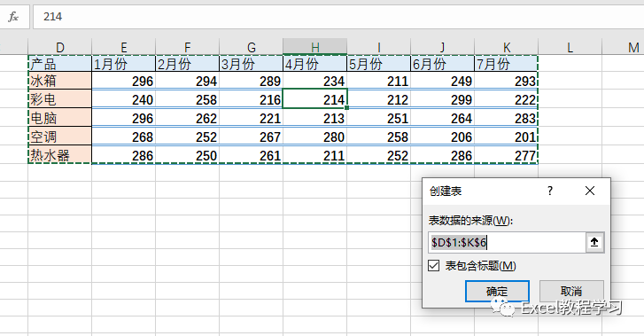Screen dimensions: 644x336
Task: Click 冰箱 6月份 cell value 249
Action: [x=442, y=80]
